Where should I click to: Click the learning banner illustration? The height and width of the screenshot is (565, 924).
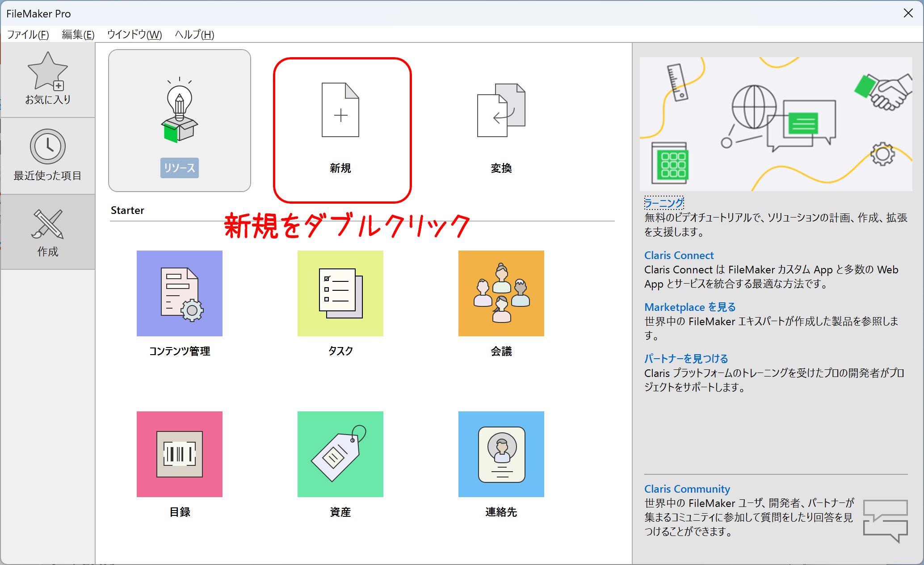(x=776, y=124)
